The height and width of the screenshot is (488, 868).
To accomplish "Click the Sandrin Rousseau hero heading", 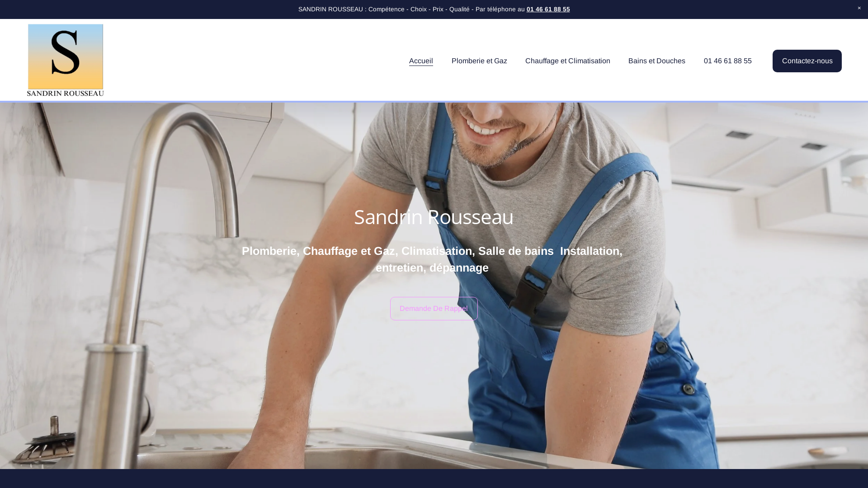I will tap(434, 217).
